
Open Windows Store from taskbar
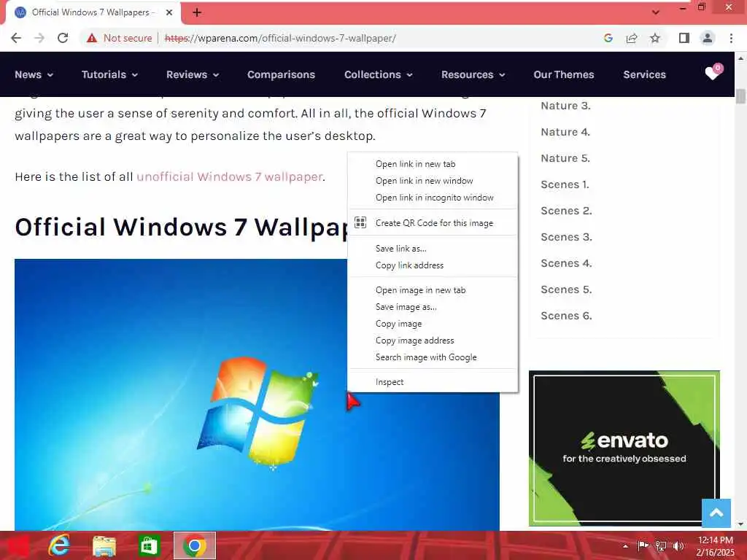[x=149, y=545]
